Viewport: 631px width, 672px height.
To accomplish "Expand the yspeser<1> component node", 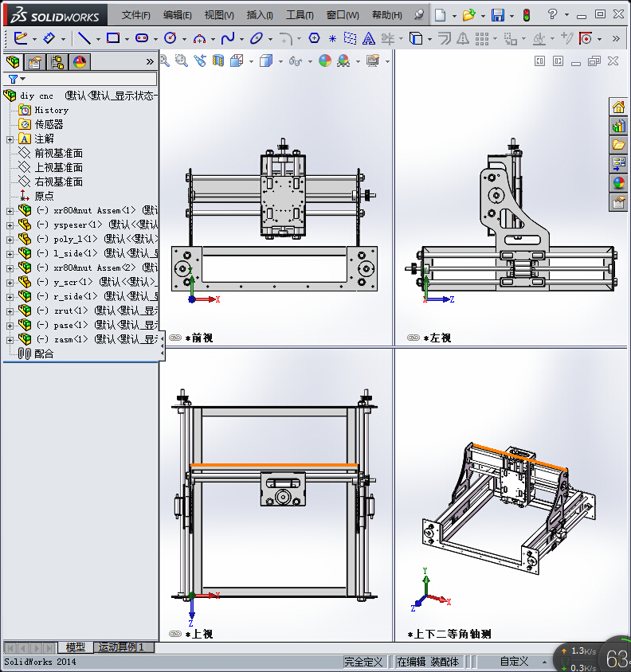I will click(x=10, y=225).
